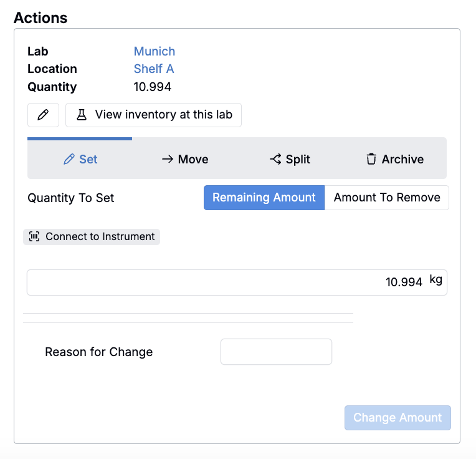Select the Remaining Amount option
The height and width of the screenshot is (459, 476).
pyautogui.click(x=264, y=198)
